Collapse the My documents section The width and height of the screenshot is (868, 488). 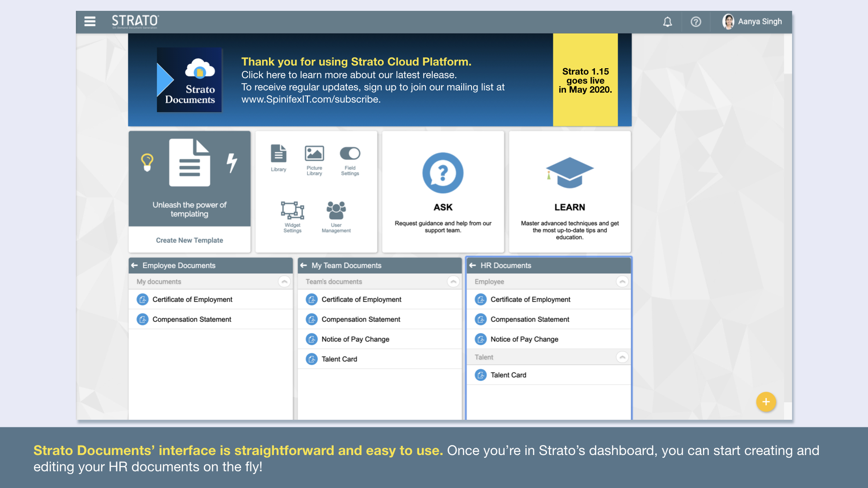[x=284, y=282]
